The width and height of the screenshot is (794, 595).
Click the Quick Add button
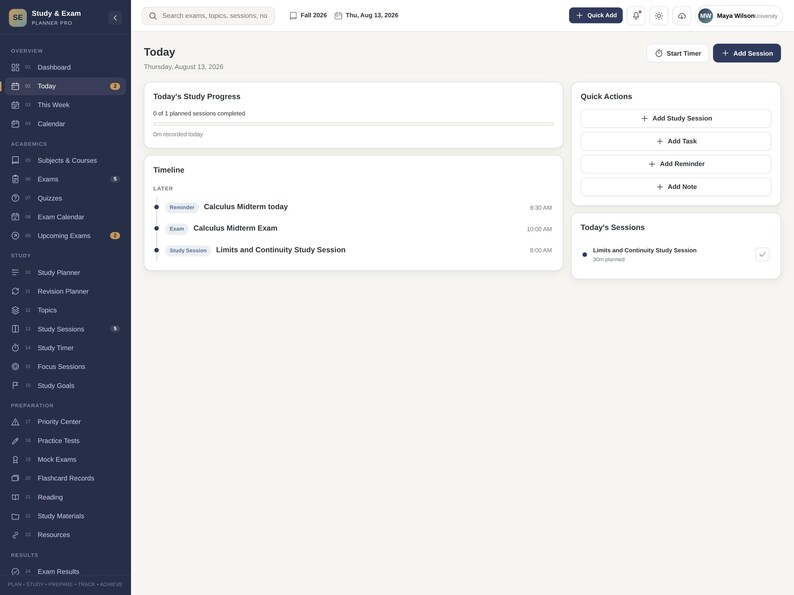point(596,15)
